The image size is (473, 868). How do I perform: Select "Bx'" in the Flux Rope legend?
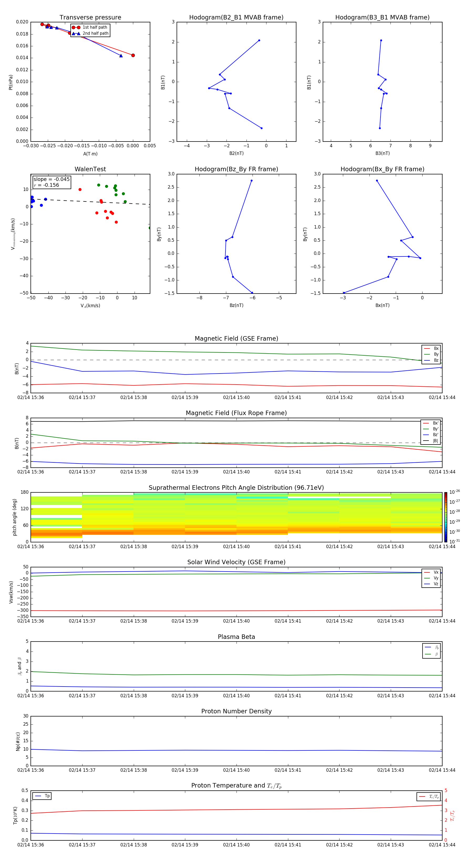(x=431, y=423)
